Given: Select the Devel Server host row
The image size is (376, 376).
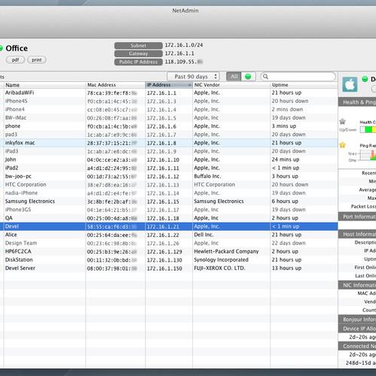Looking at the screenshot, I should tap(169, 268).
